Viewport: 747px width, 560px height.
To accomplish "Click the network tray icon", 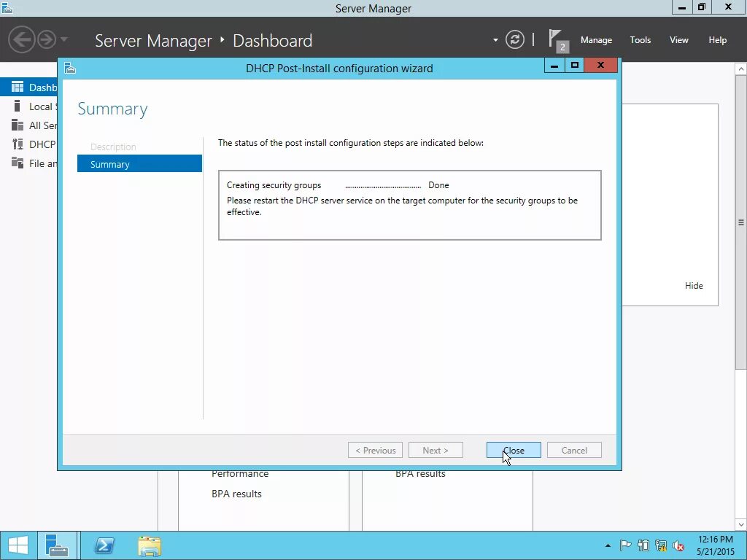I will pyautogui.click(x=661, y=545).
